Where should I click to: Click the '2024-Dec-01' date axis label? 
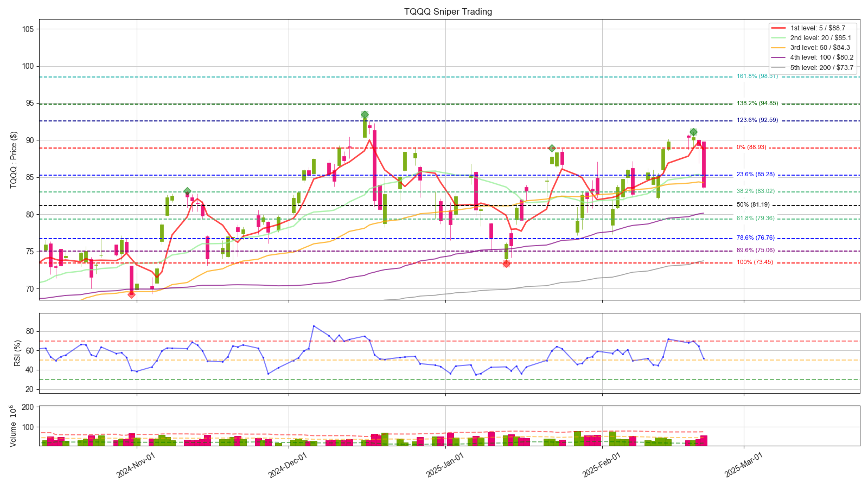[x=288, y=465]
